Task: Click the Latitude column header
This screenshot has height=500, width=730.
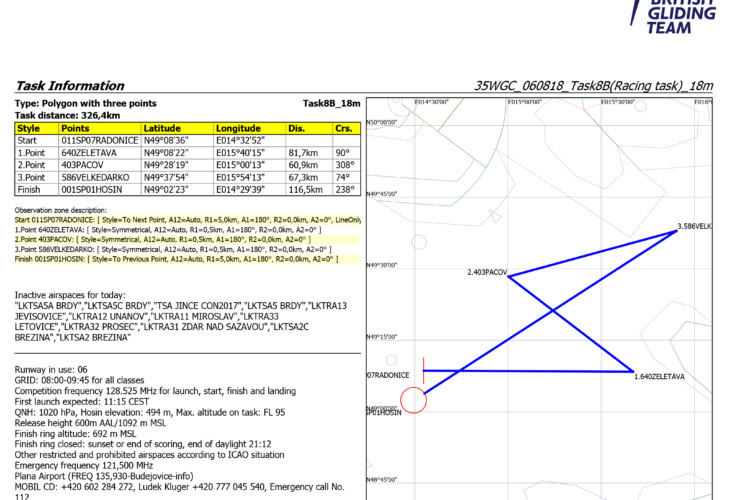Action: coord(162,129)
